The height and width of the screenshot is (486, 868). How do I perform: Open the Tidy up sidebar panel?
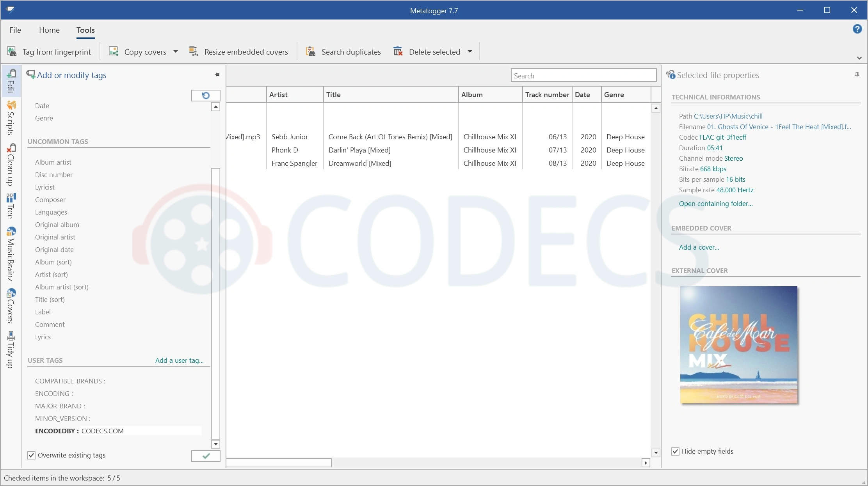click(x=11, y=350)
